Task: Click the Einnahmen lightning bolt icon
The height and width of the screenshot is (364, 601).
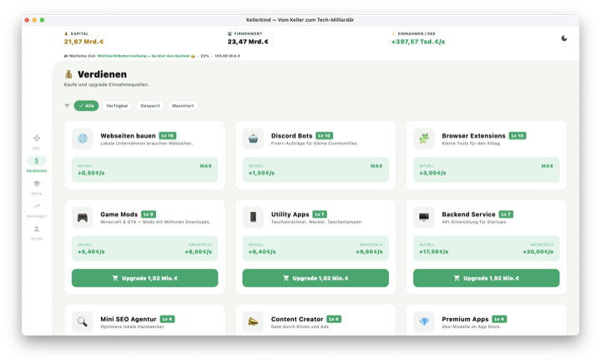Action: [x=393, y=33]
